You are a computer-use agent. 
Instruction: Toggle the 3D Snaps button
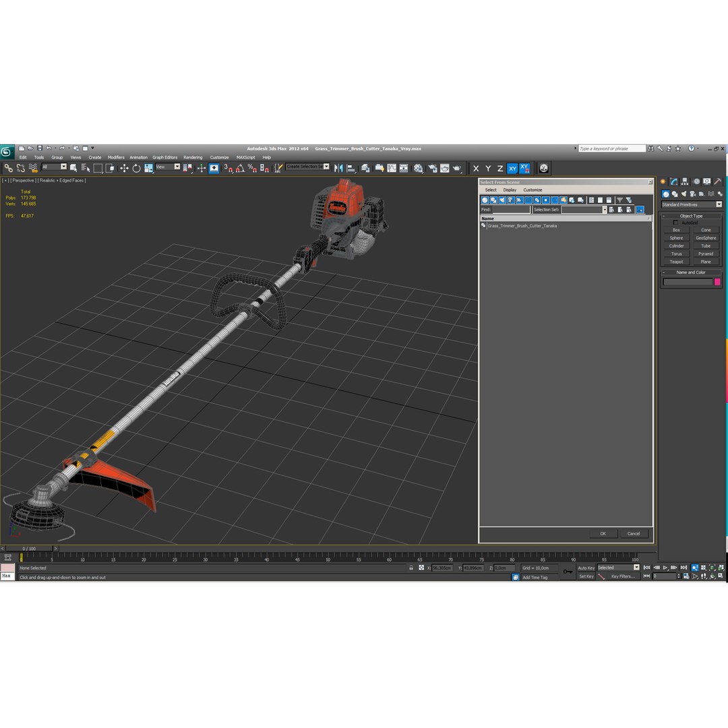pyautogui.click(x=228, y=168)
